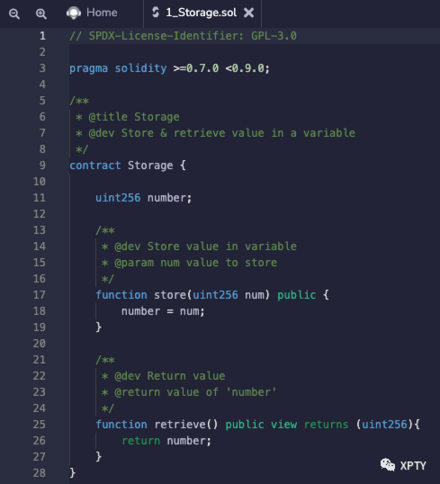
Task: Switch to the Home tab
Action: click(x=92, y=13)
